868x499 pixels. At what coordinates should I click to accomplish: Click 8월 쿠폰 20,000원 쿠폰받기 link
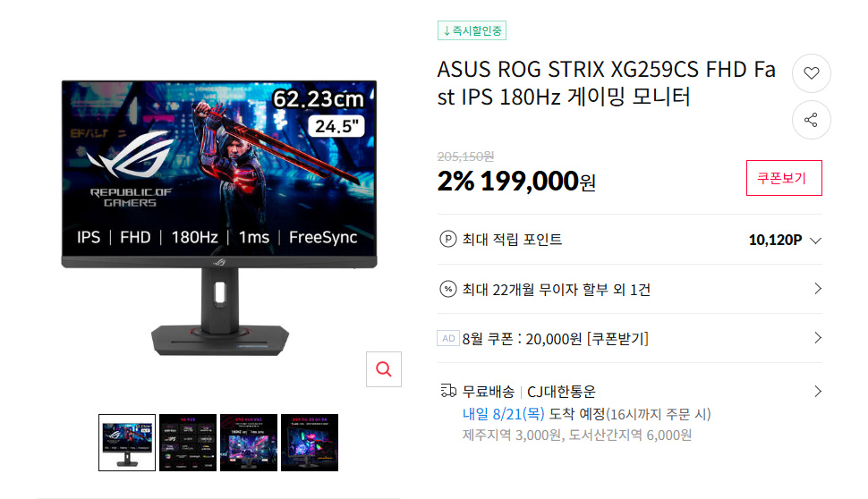point(555,339)
